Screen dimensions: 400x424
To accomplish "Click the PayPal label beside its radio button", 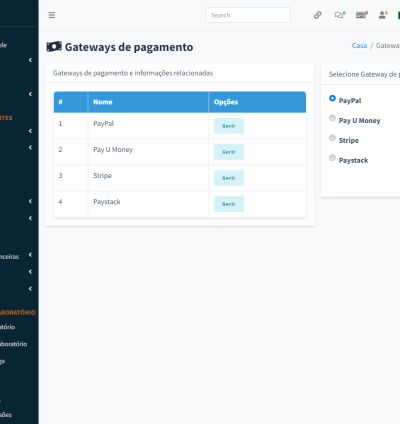I will point(350,100).
